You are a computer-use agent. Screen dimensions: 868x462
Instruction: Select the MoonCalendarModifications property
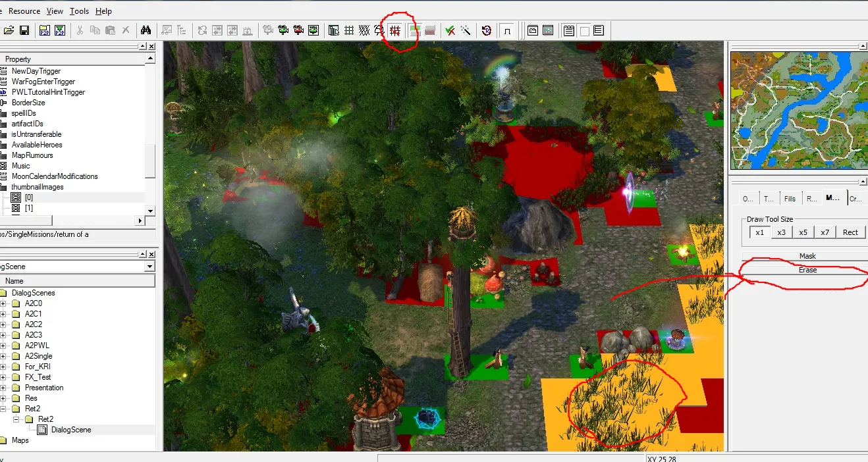click(x=55, y=176)
